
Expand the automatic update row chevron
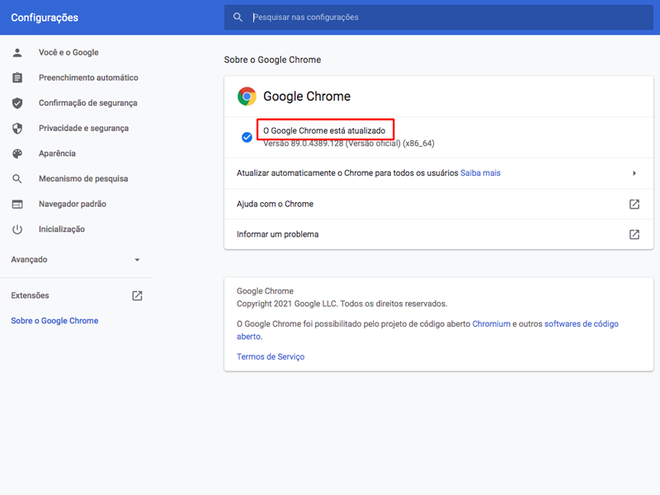(x=634, y=173)
